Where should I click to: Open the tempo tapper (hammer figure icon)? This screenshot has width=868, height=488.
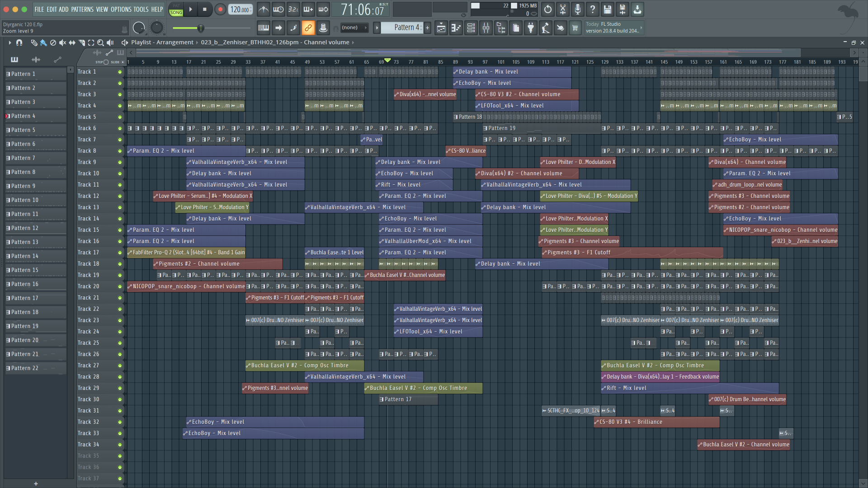pyautogui.click(x=546, y=28)
